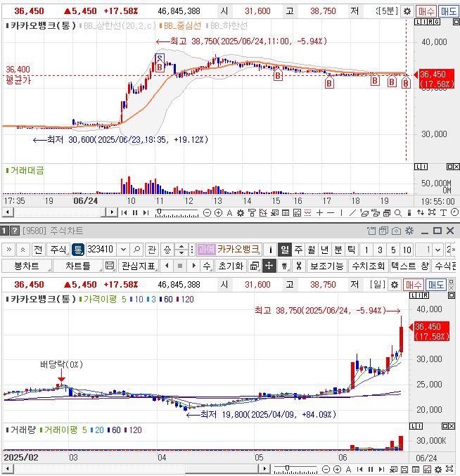
Task: Open the 봉차트 chart type dropdown
Action: coord(27,266)
